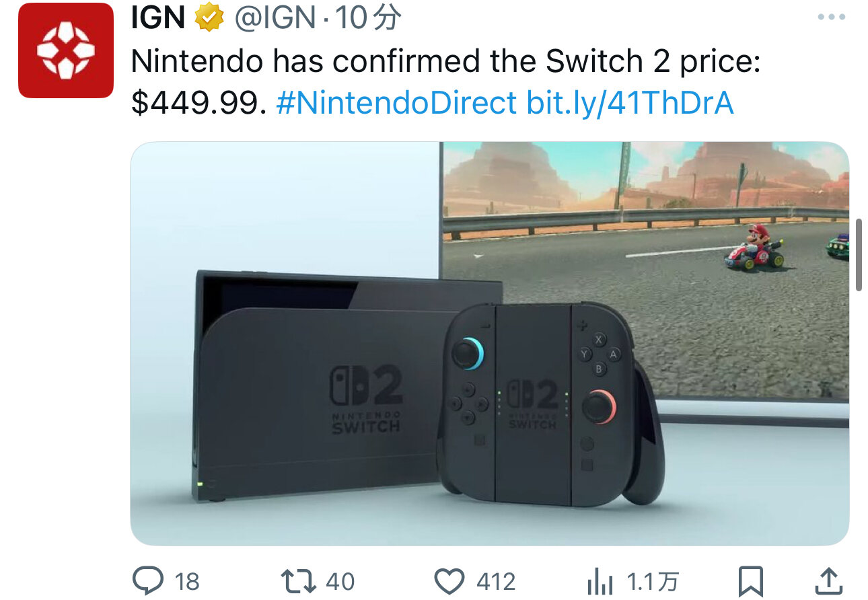
Task: Retweet using the repost arrows icon
Action: 299,580
